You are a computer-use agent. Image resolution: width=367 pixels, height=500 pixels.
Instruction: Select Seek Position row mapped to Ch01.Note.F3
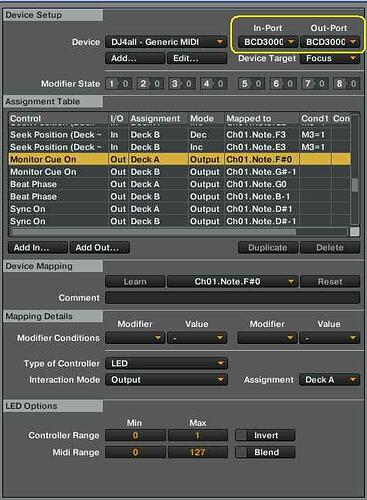click(x=179, y=135)
